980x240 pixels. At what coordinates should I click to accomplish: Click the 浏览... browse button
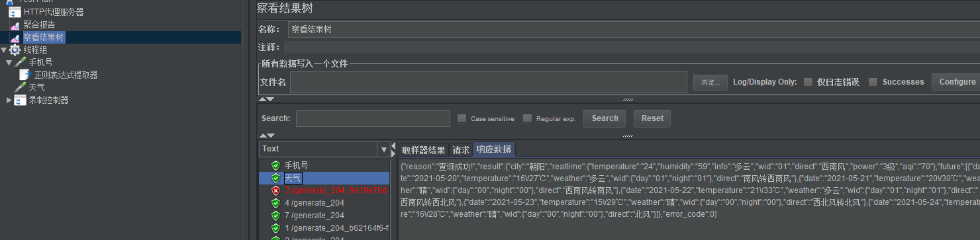point(710,83)
